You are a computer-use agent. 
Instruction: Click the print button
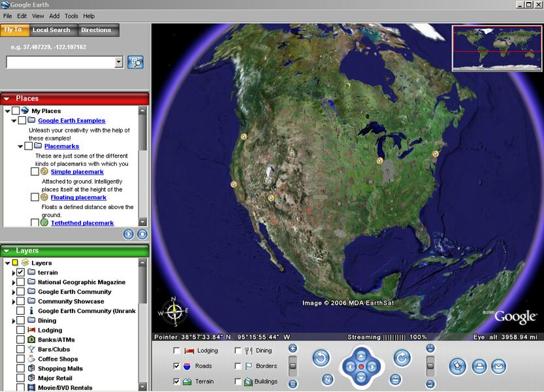coord(479,367)
